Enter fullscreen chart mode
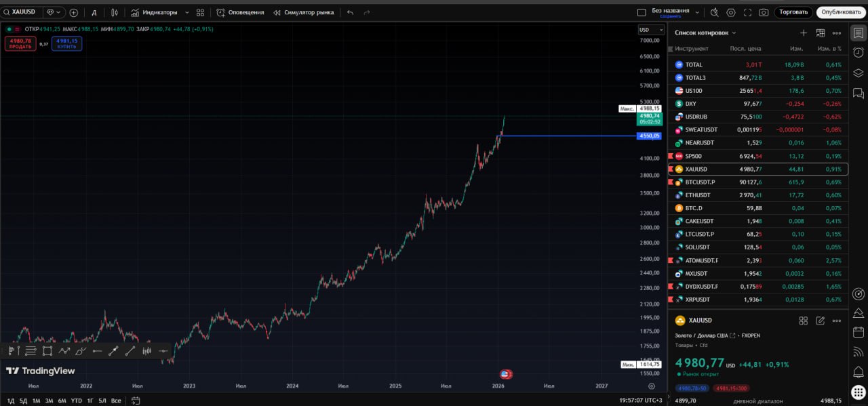The height and width of the screenshot is (406, 868). click(x=748, y=12)
